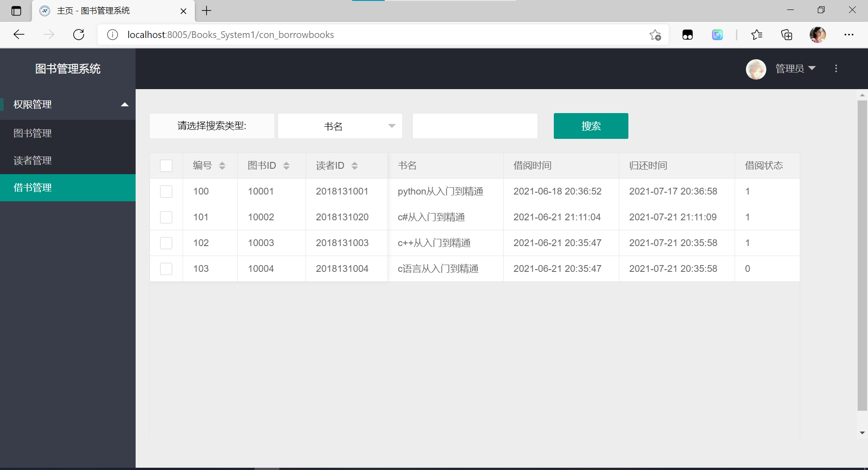Sort 读者ID column with its arrows

[x=354, y=166]
